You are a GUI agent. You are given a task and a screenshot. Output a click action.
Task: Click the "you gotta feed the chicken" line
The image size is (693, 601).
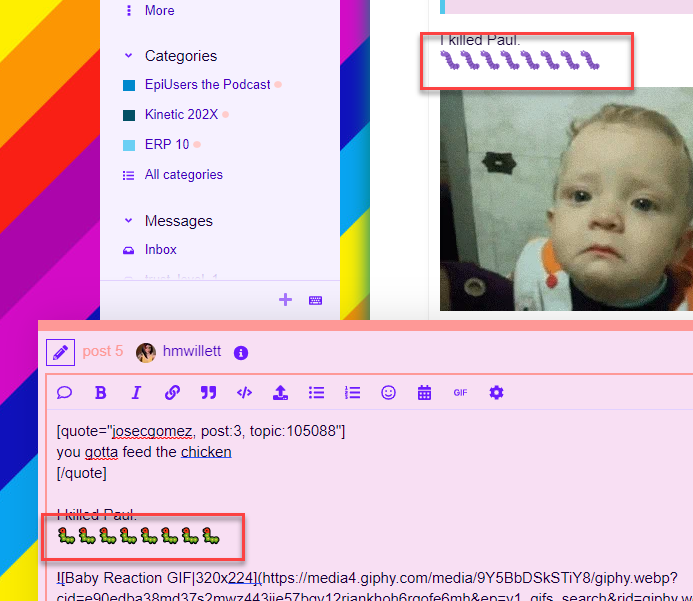[144, 452]
